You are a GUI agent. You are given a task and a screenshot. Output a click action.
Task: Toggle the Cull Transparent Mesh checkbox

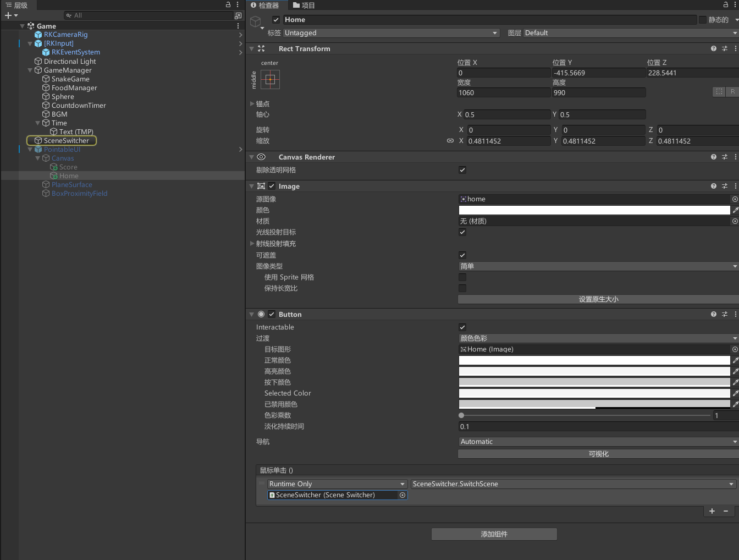coord(462,170)
